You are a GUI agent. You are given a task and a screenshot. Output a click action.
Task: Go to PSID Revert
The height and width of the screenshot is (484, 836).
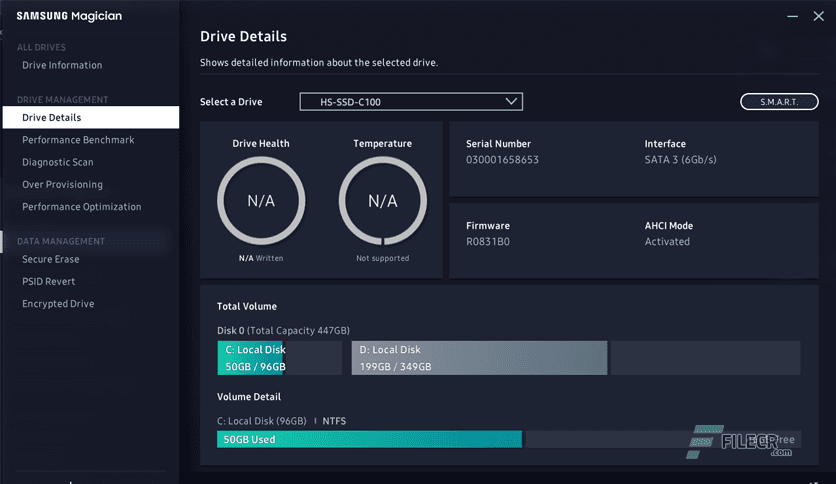pyautogui.click(x=49, y=281)
